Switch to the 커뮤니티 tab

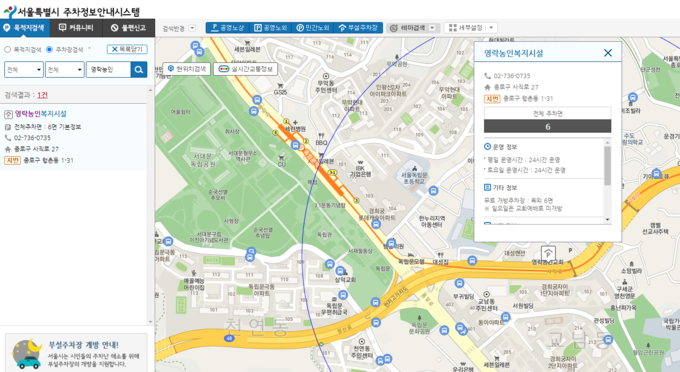click(x=76, y=28)
